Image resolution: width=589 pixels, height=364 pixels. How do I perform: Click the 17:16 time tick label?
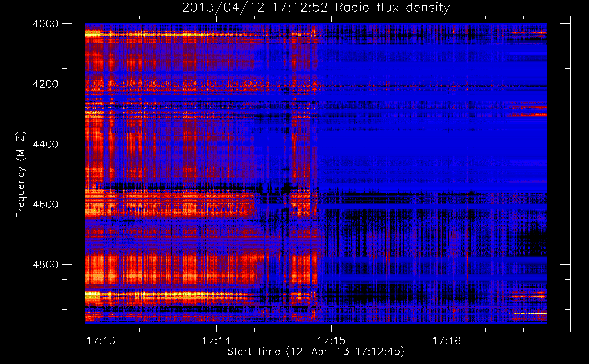pyautogui.click(x=447, y=341)
